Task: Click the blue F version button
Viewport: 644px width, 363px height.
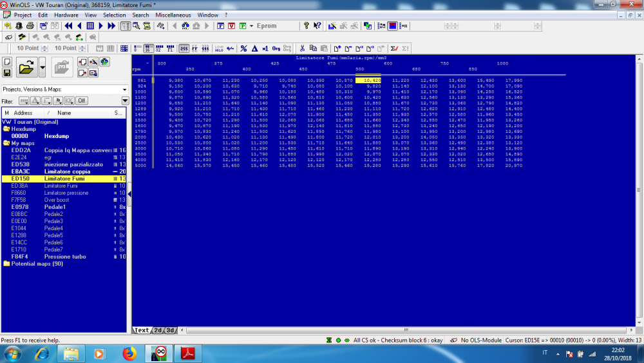Action: 220,26
